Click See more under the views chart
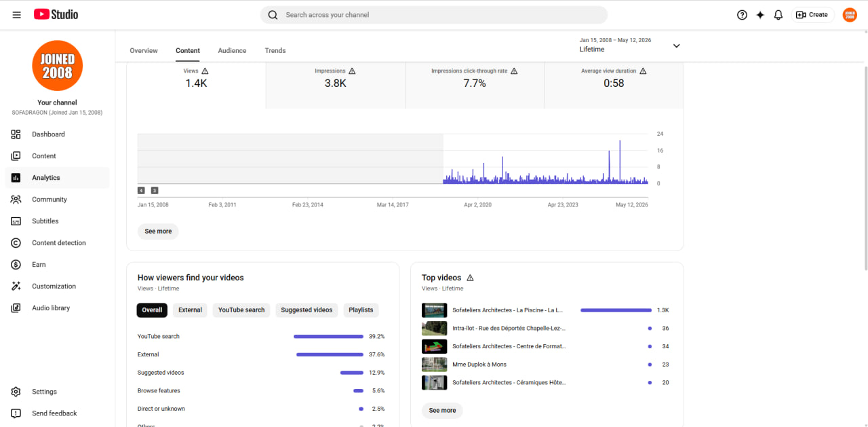This screenshot has height=427, width=868. [x=158, y=231]
